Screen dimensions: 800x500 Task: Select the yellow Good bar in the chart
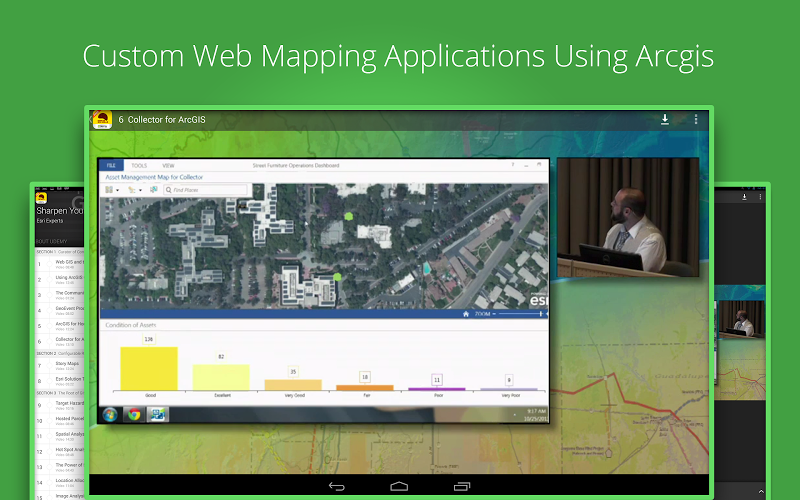148,368
